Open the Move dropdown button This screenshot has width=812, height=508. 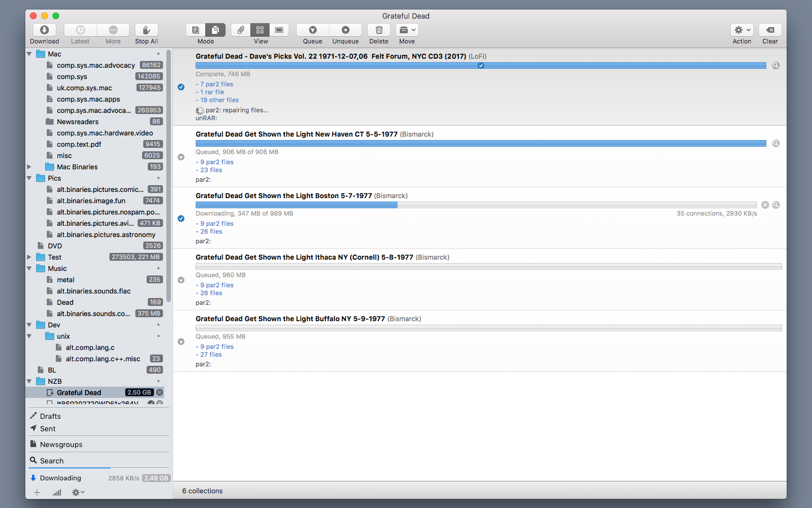point(407,30)
